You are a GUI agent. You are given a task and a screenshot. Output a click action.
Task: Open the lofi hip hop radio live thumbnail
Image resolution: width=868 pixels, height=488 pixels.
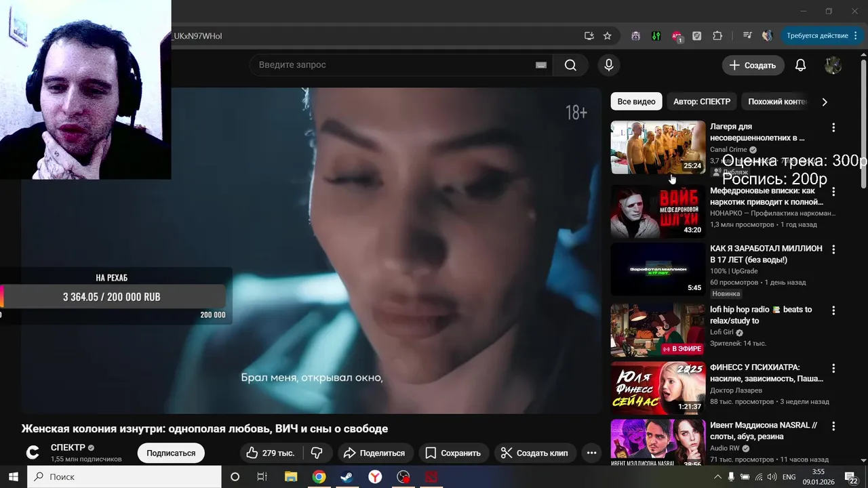[658, 330]
